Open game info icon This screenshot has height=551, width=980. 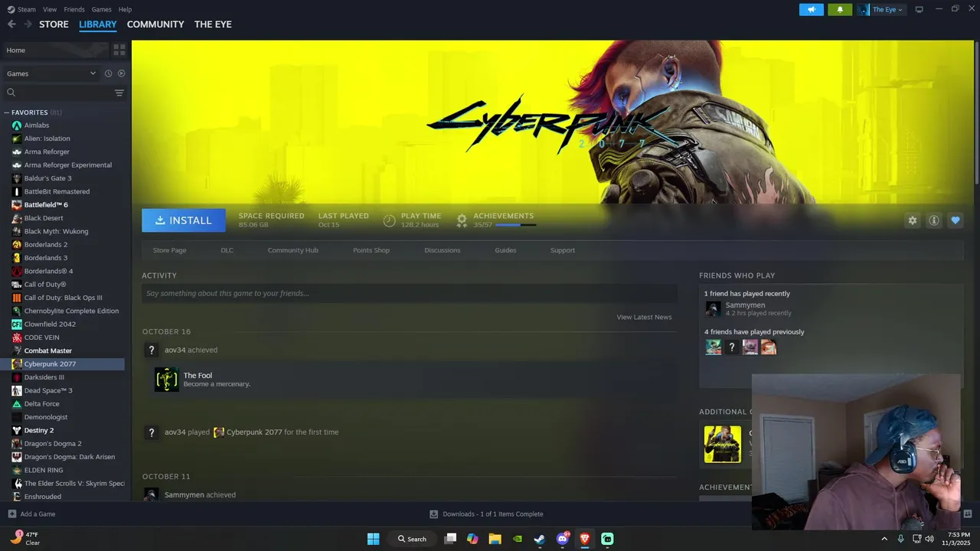pos(934,220)
